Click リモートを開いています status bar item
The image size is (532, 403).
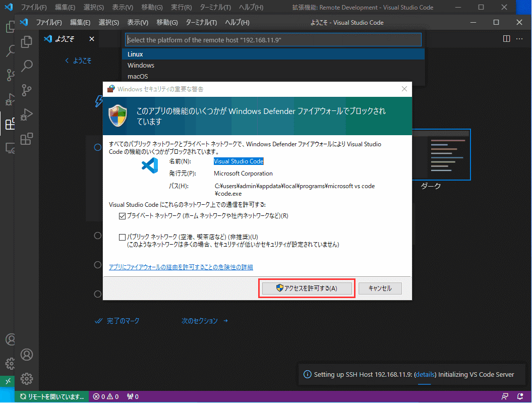pos(52,396)
